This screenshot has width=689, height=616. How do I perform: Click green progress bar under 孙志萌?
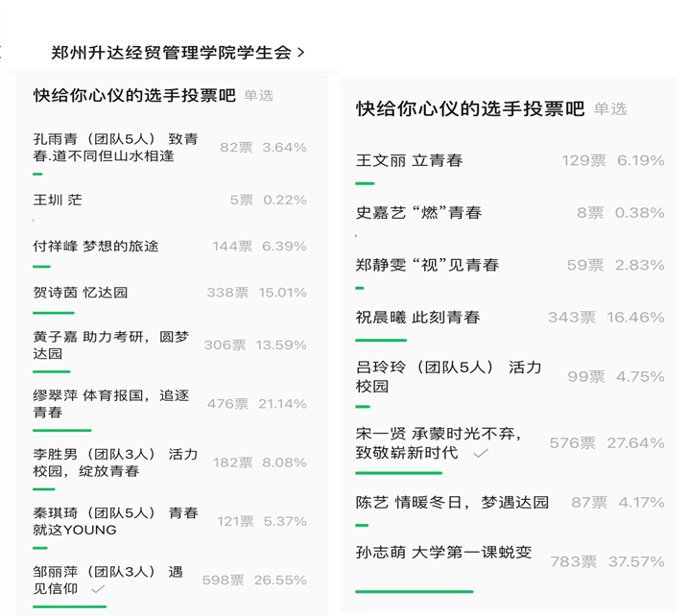click(x=414, y=591)
